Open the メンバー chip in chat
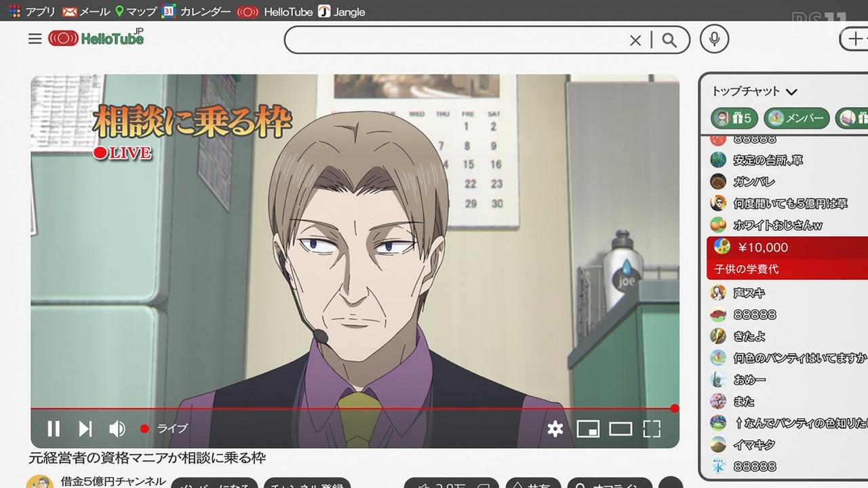This screenshot has width=868, height=488. click(796, 119)
